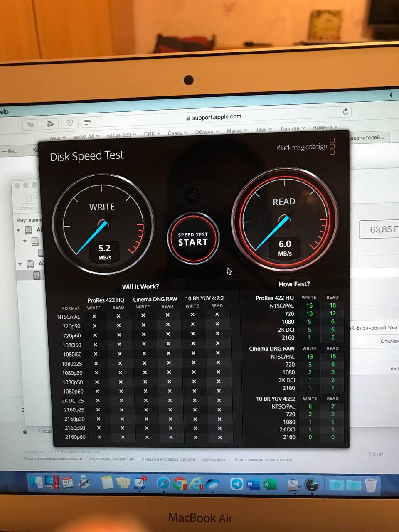Collapse the second disk in Disk Utility sidebar
The width and height of the screenshot is (399, 532).
click(x=20, y=264)
